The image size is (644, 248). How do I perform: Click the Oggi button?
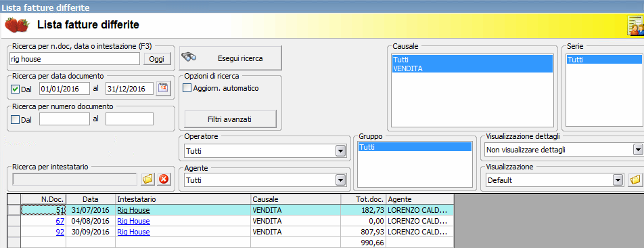(156, 59)
